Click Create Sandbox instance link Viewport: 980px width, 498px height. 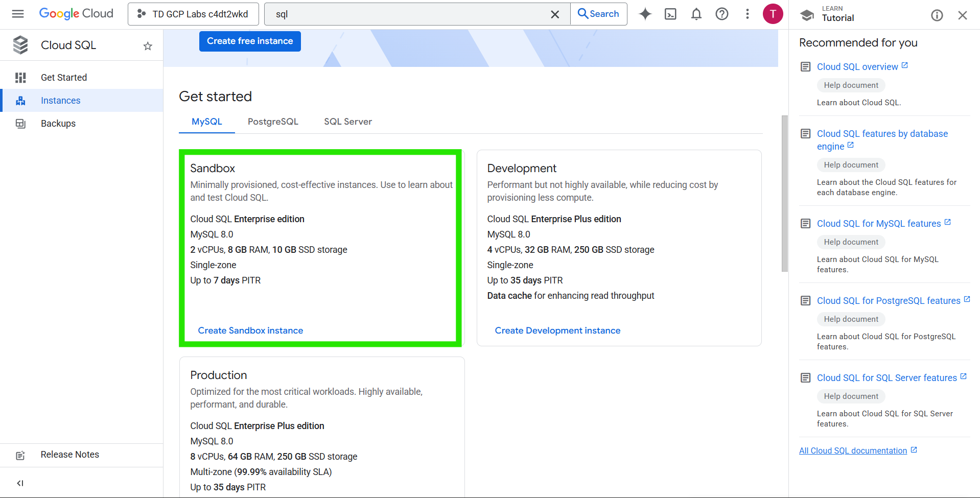coord(250,330)
